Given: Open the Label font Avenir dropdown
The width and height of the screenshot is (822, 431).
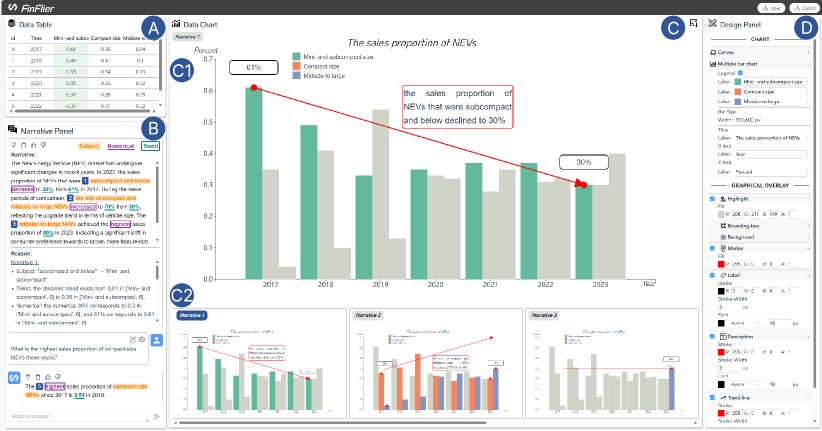Looking at the screenshot, I should [x=745, y=324].
